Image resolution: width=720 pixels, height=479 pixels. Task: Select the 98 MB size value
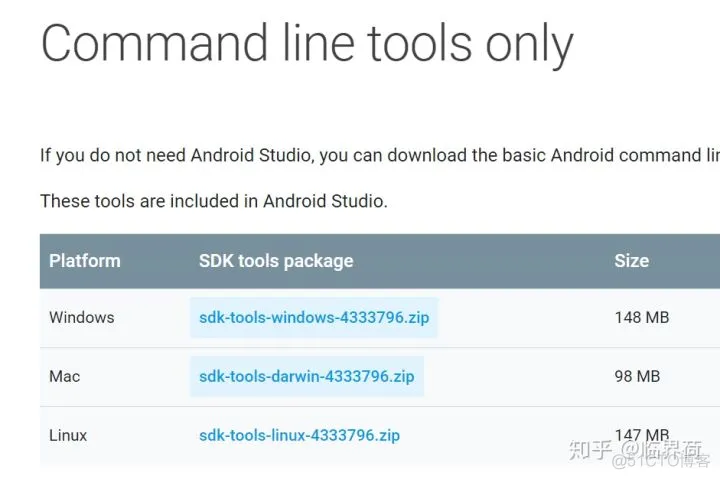[x=637, y=376]
